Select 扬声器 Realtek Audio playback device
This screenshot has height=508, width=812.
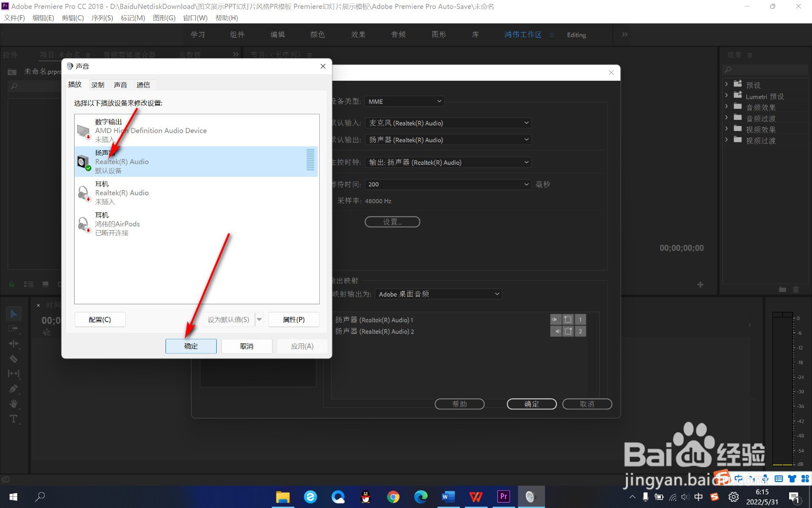point(196,162)
